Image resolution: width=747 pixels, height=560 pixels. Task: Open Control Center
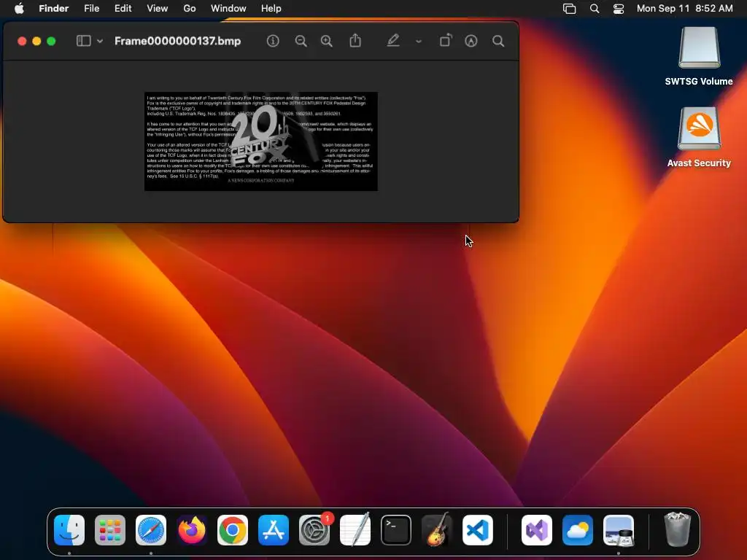(x=619, y=8)
